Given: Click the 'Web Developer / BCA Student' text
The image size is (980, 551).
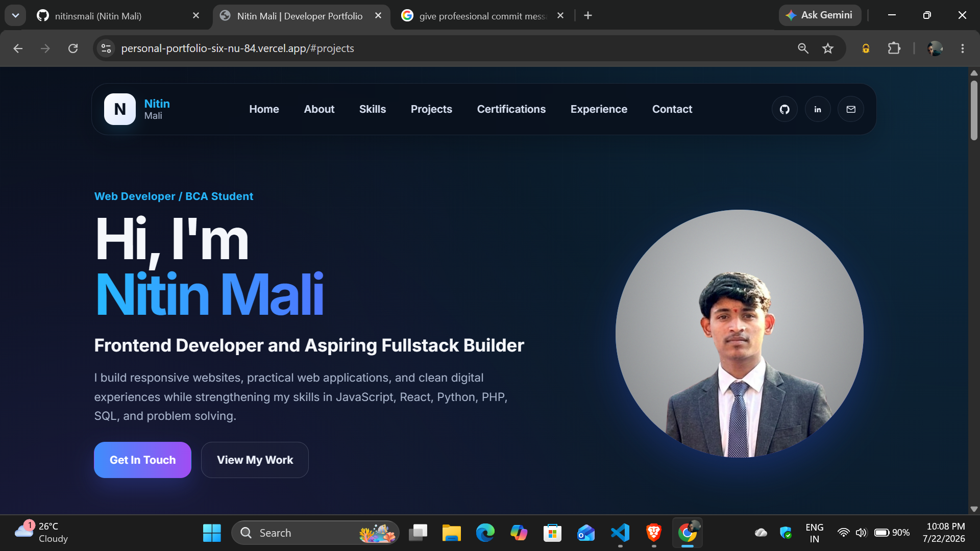Looking at the screenshot, I should point(174,196).
